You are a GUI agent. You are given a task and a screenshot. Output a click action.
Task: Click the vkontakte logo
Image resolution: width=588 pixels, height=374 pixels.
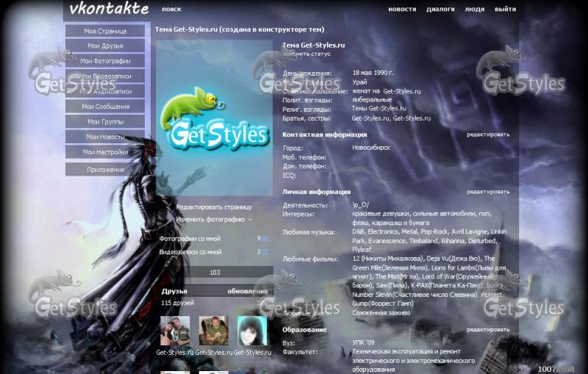tap(109, 8)
